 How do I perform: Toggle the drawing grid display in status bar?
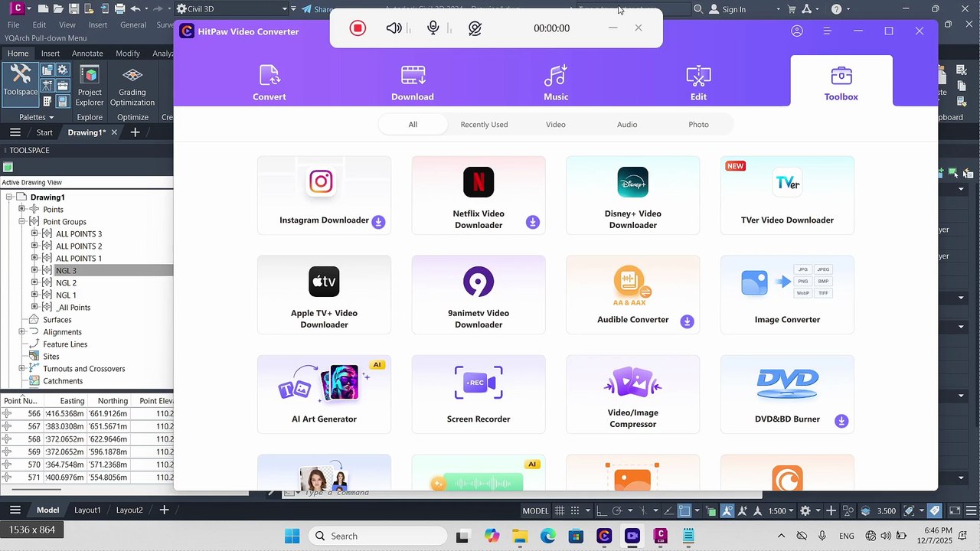click(x=560, y=510)
